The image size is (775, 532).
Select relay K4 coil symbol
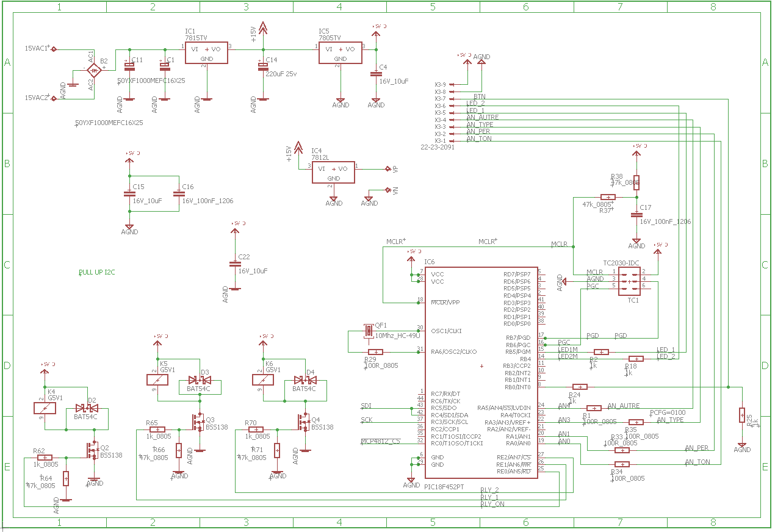(45, 408)
